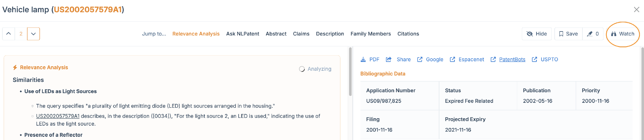This screenshot has width=644, height=140.
Task: Jump to the Claims section
Action: [301, 34]
